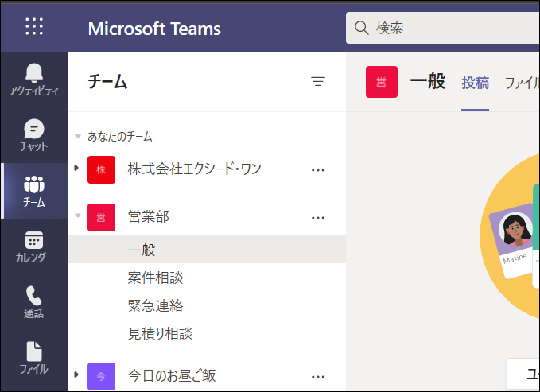This screenshot has width=540, height=392.
Task: Expand the 今日のお昼ご飯 team
Action: 76,375
